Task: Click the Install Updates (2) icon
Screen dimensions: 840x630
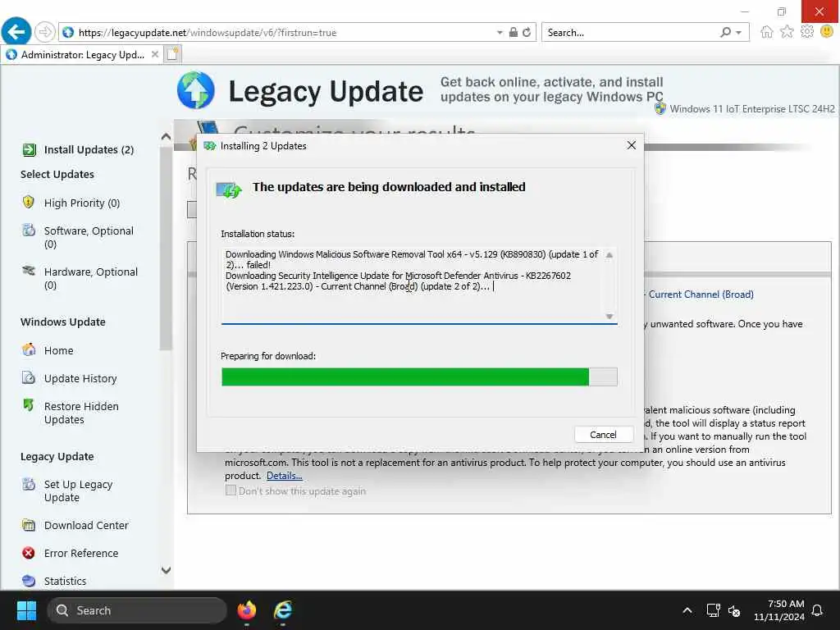Action: 29,149
